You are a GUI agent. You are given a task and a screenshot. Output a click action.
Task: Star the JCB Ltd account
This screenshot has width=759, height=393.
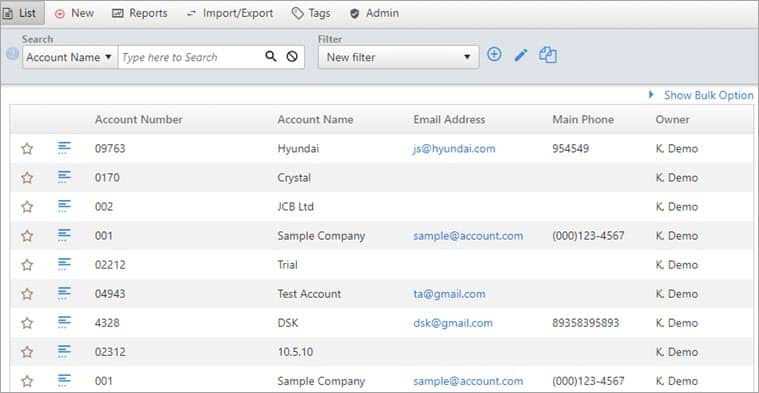(x=27, y=207)
